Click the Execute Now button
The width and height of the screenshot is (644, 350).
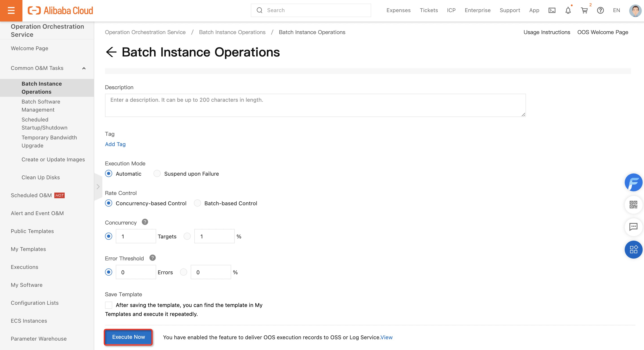(x=128, y=337)
